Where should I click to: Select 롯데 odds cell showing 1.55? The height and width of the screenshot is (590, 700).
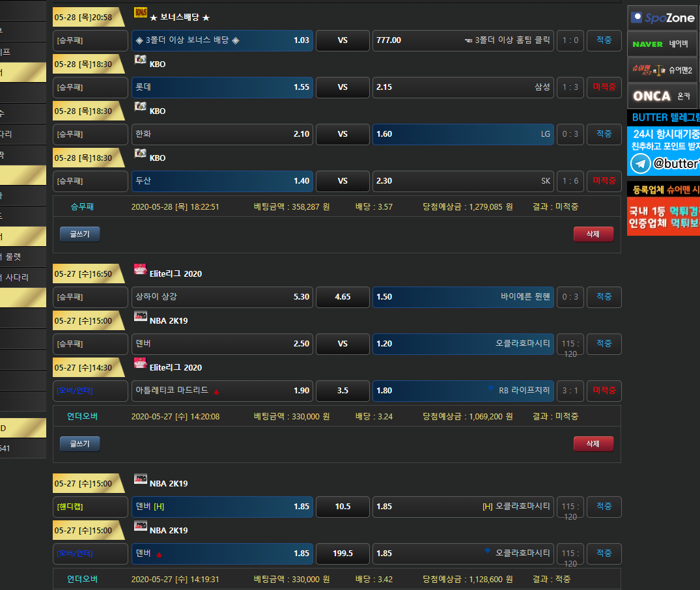(x=222, y=87)
